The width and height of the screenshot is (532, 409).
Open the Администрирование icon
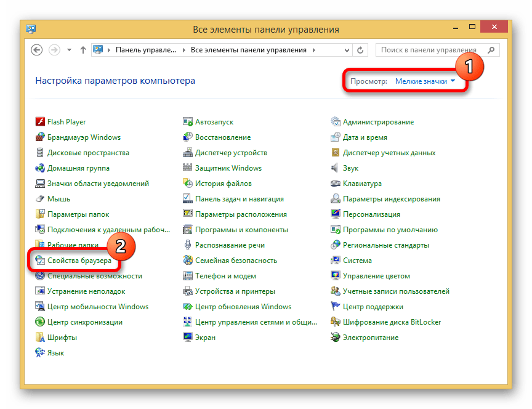(335, 121)
